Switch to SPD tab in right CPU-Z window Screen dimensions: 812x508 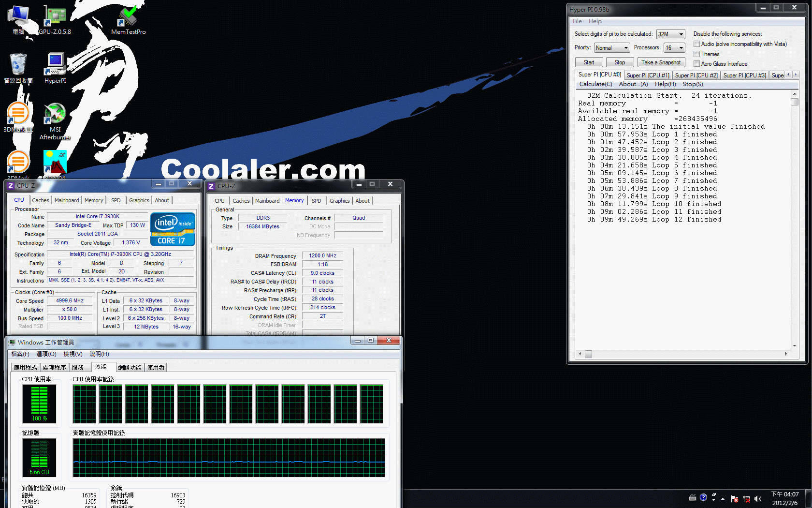click(317, 201)
